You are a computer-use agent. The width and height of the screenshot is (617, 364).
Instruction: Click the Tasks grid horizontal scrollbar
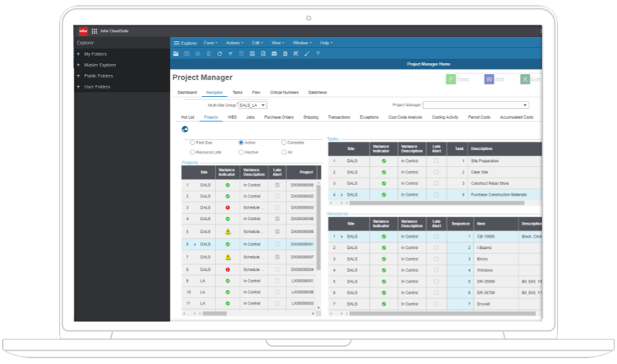(x=436, y=203)
